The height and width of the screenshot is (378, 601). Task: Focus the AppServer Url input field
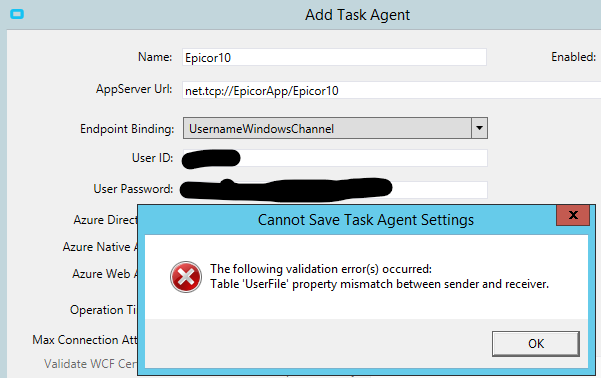point(391,90)
